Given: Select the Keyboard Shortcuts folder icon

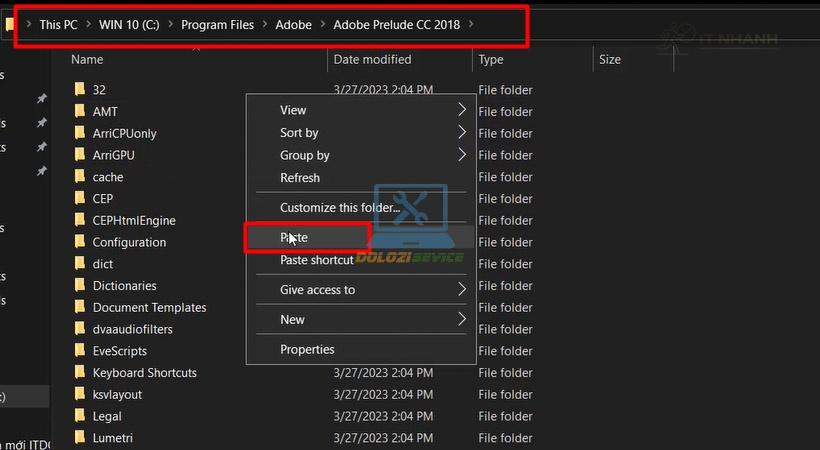Looking at the screenshot, I should pos(80,373).
